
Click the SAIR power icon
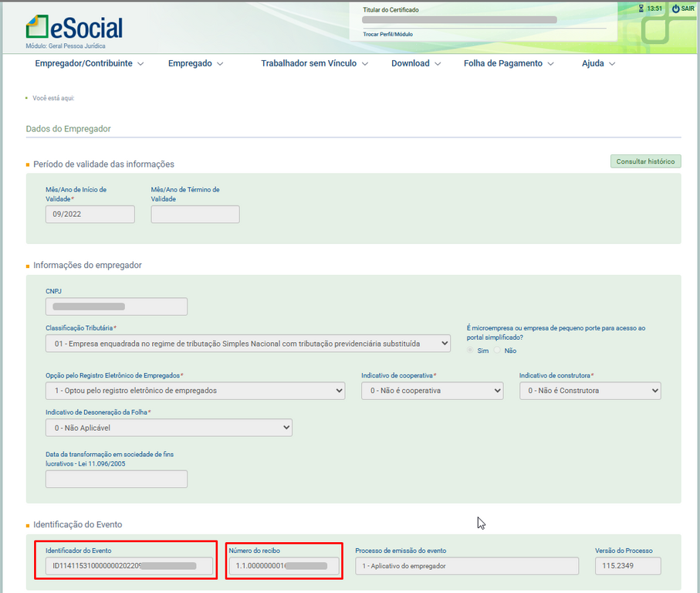tap(675, 8)
